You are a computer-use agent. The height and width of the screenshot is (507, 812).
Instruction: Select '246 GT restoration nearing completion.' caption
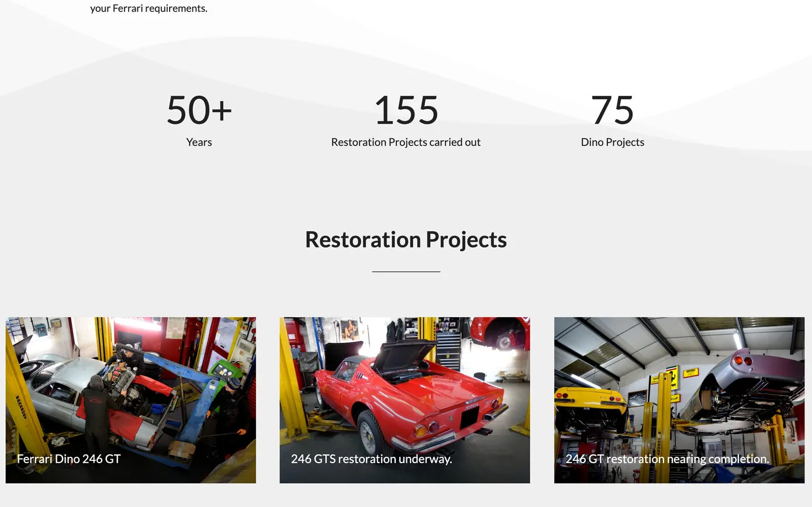point(667,459)
